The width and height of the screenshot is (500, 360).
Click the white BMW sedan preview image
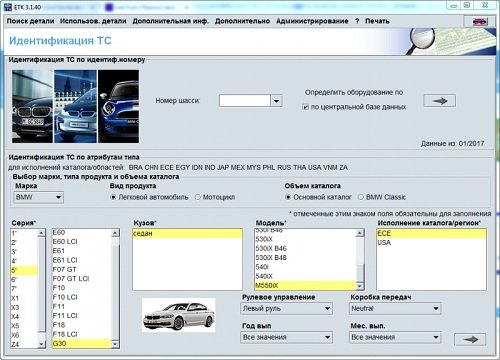(179, 315)
